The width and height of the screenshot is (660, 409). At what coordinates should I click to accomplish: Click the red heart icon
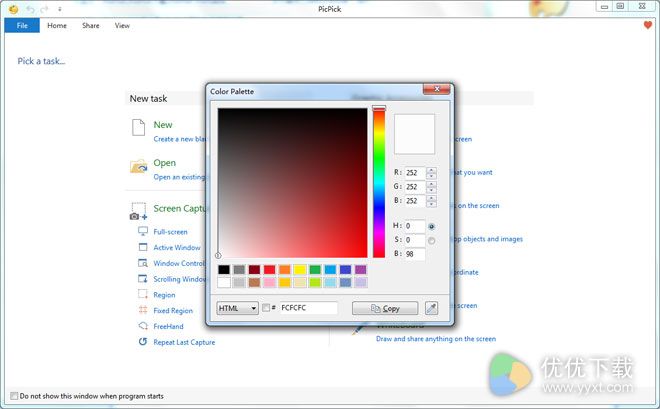point(648,25)
